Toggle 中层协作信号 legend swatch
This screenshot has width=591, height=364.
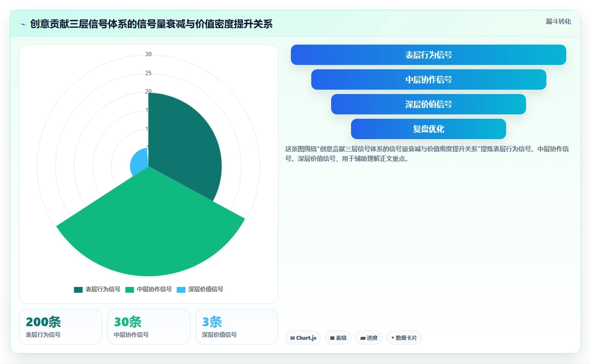point(130,289)
